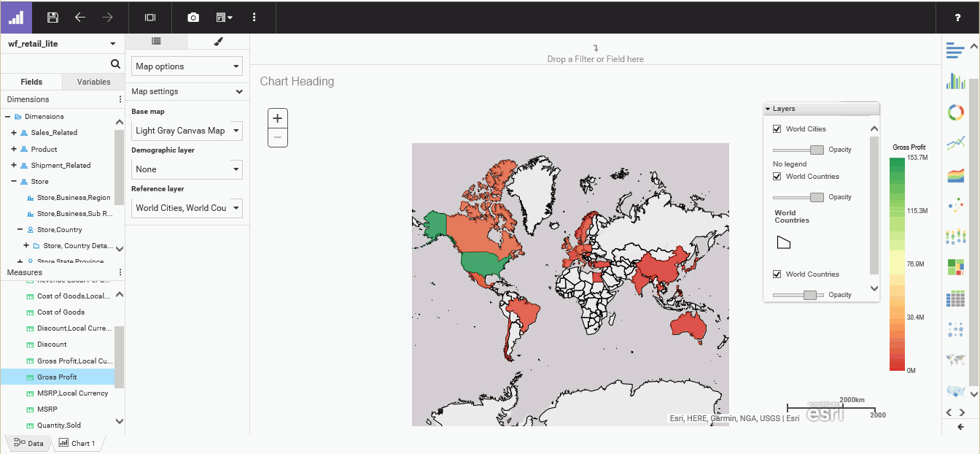
Task: Expand the Shipment_Related dimension
Action: 13,166
